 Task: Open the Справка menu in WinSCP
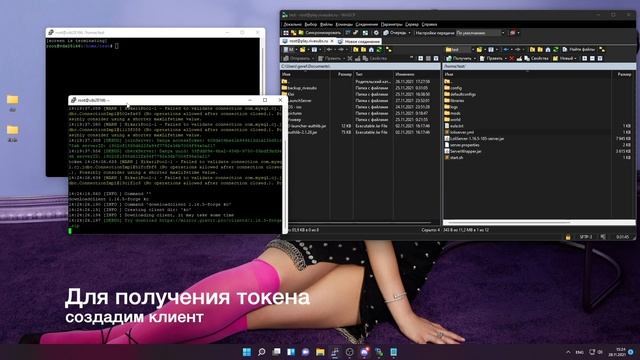pyautogui.click(x=429, y=24)
